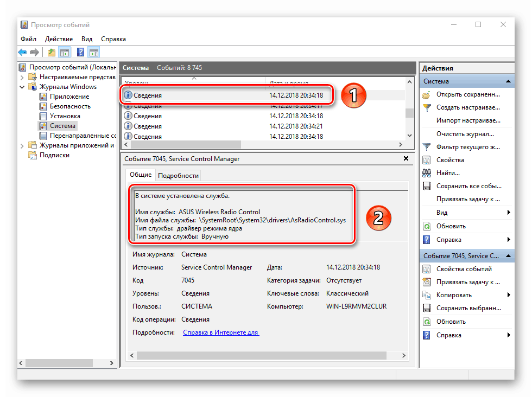Click the Свойства событий icon
532x397 pixels.
[427, 269]
